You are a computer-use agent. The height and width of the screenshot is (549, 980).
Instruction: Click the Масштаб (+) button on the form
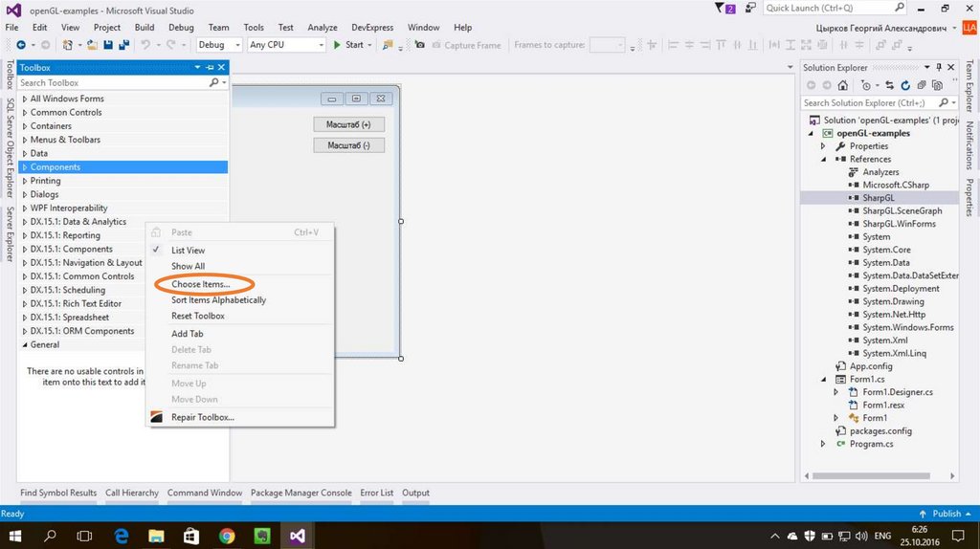click(348, 124)
